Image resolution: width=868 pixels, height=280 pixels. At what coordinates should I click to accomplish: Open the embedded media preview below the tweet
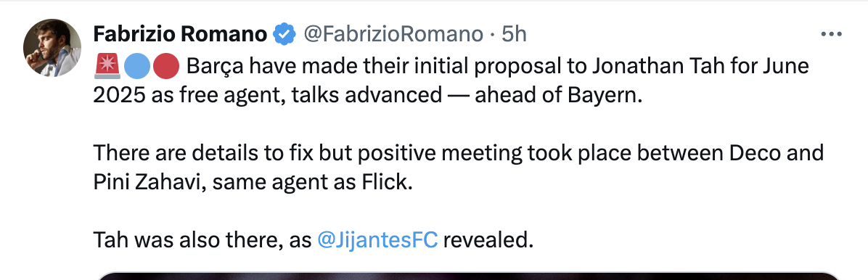468,276
